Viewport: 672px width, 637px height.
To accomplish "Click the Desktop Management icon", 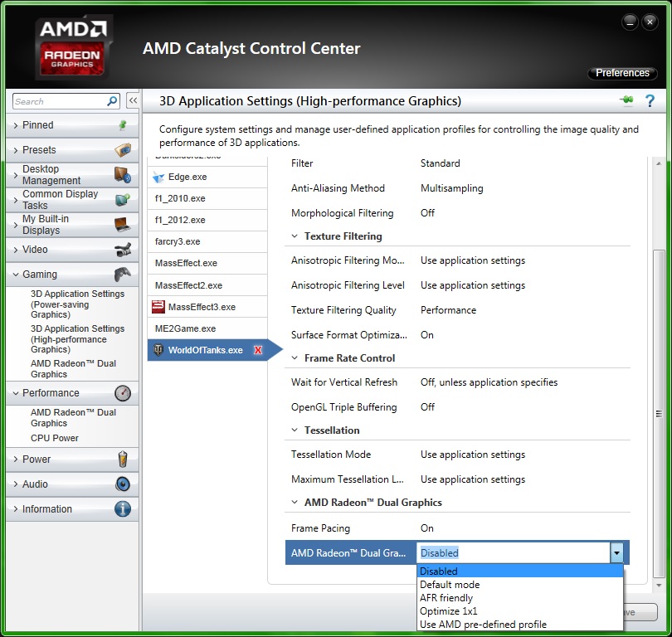I will point(123,175).
